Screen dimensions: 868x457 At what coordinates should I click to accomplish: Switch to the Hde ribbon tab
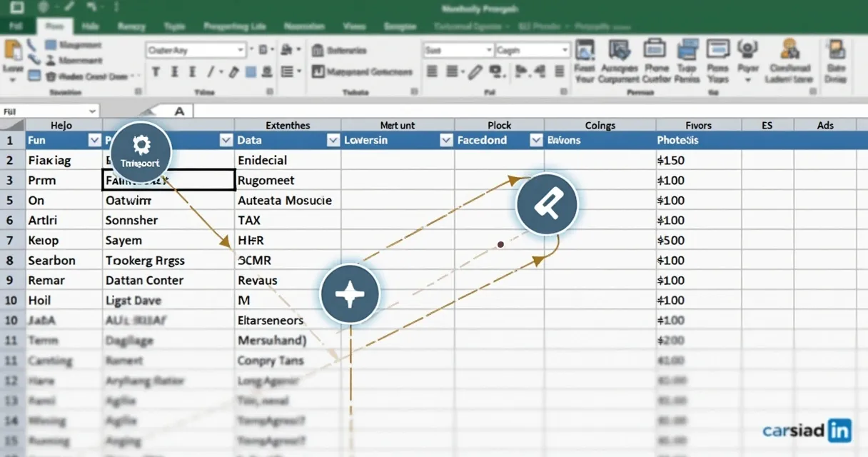91,26
